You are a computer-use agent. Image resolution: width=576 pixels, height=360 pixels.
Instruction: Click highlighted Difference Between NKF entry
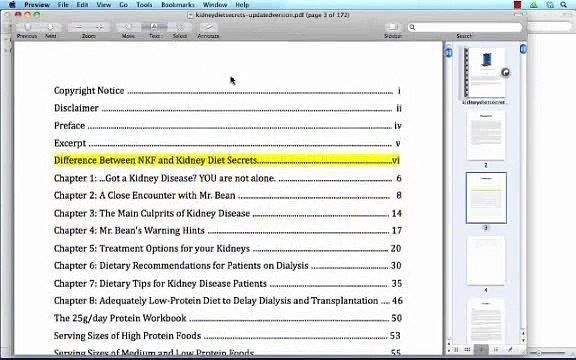click(227, 161)
